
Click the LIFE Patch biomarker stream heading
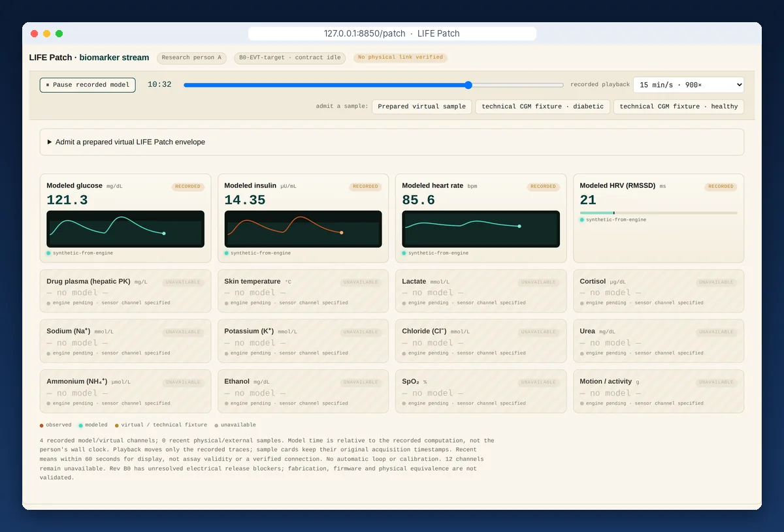click(x=89, y=57)
